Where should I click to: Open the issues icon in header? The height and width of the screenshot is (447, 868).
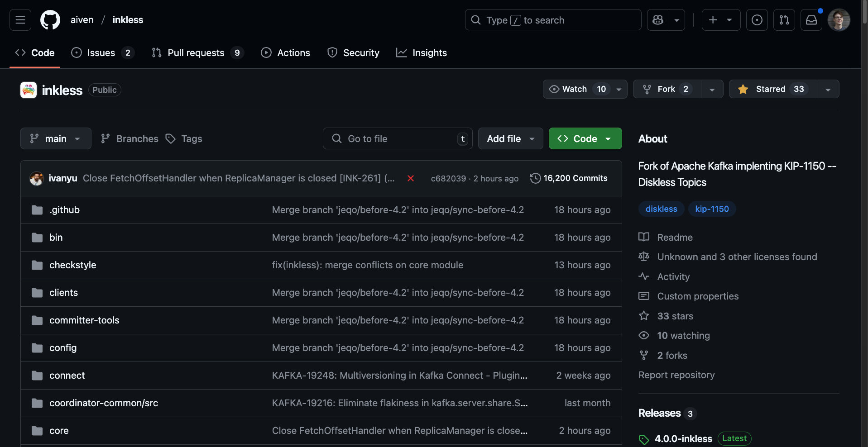(757, 20)
